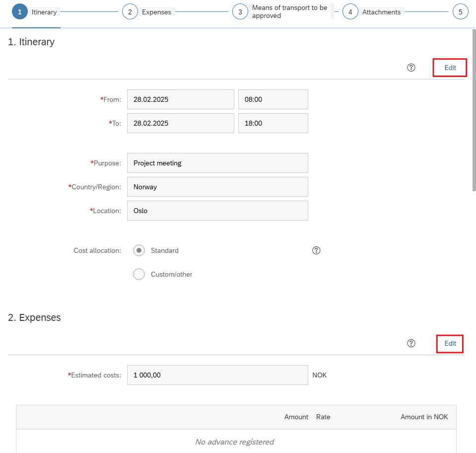
Task: Focus the Purpose field Project meeting
Action: [x=218, y=163]
